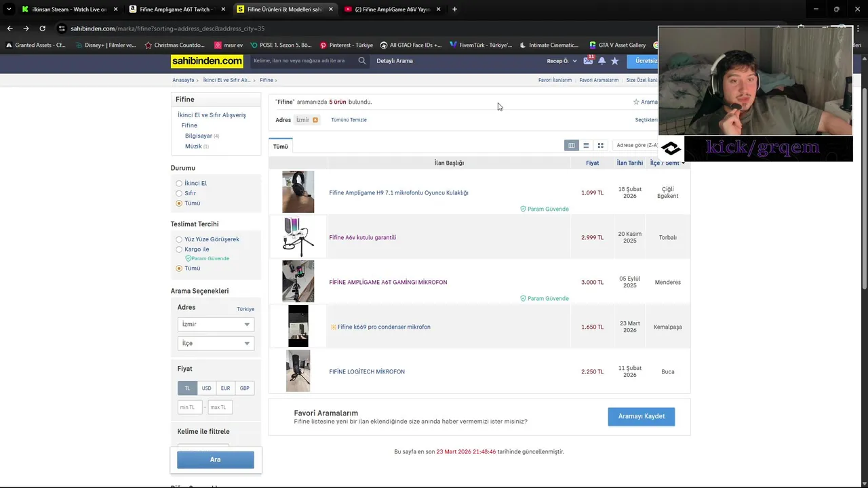Open Fifine k669 pro condenser mikrofon listing
The image size is (868, 488).
(384, 327)
